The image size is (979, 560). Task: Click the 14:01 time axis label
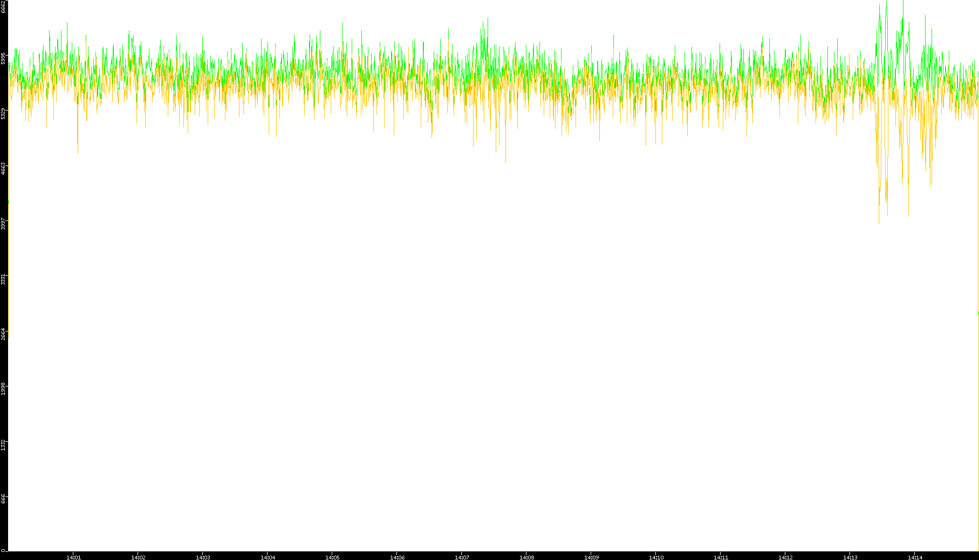click(x=73, y=557)
